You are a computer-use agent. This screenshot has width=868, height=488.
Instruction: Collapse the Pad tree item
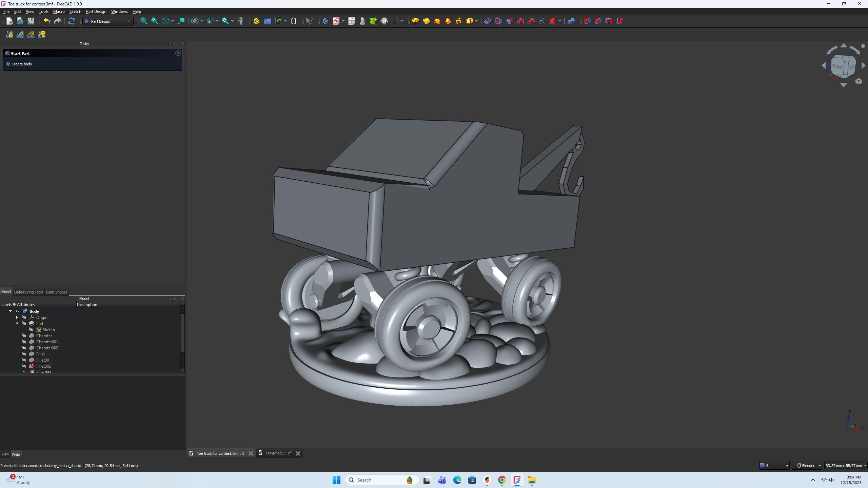pos(17,323)
